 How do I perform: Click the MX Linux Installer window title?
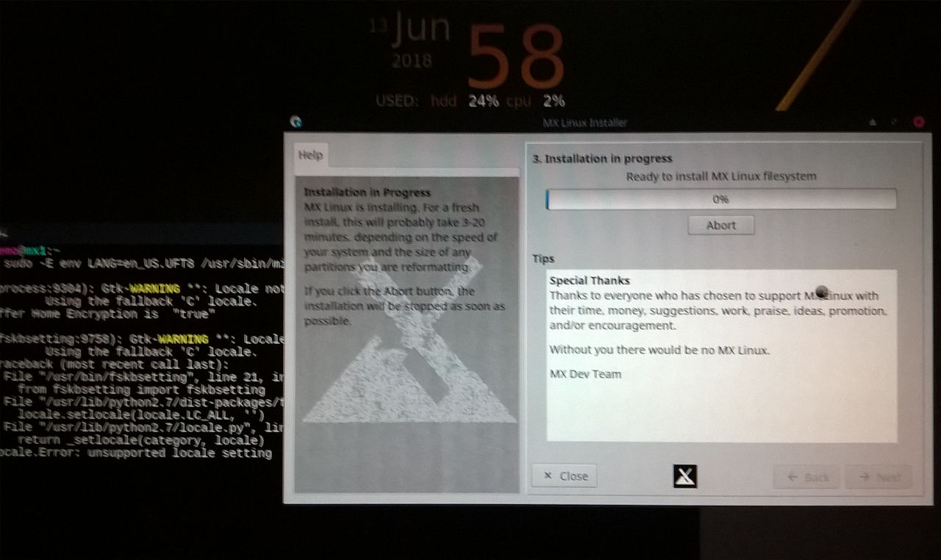(x=585, y=123)
